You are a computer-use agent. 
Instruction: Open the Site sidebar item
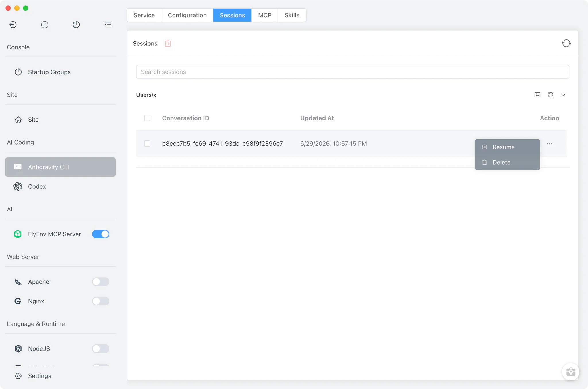click(61, 120)
